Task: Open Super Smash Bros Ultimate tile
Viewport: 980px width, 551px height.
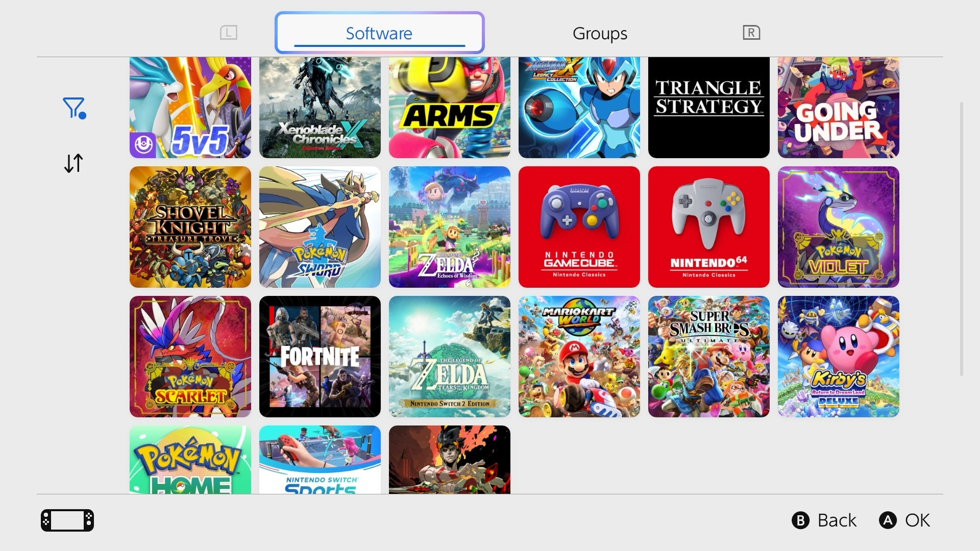Action: pyautogui.click(x=709, y=357)
